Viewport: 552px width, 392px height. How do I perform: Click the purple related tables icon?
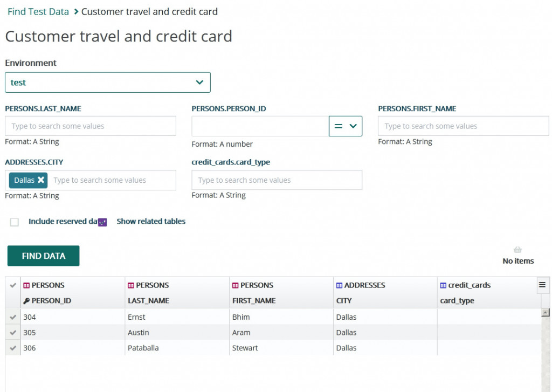coord(102,222)
